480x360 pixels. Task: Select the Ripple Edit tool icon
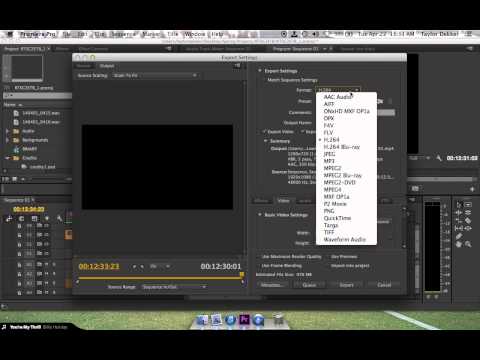[x=459, y=212]
